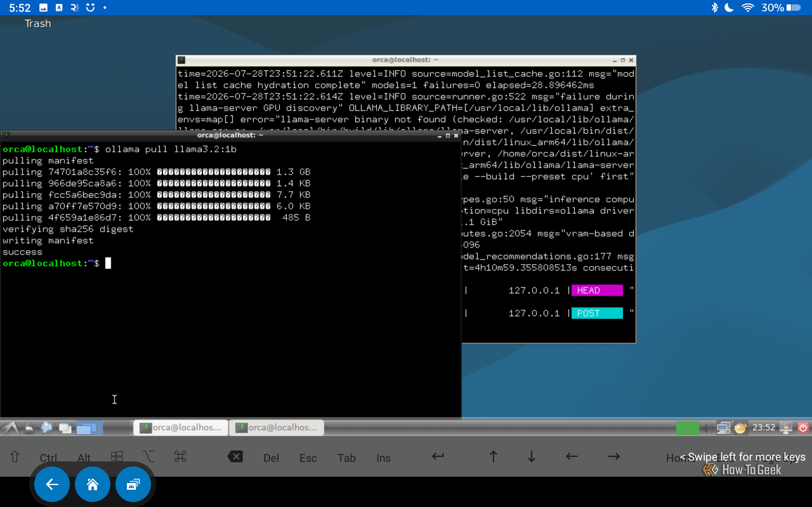Image resolution: width=812 pixels, height=507 pixels.
Task: Tap the blue Android home button
Action: pyautogui.click(x=93, y=484)
